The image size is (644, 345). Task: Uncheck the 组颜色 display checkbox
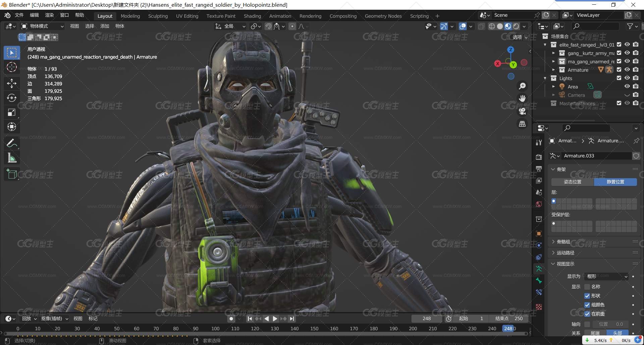click(587, 305)
